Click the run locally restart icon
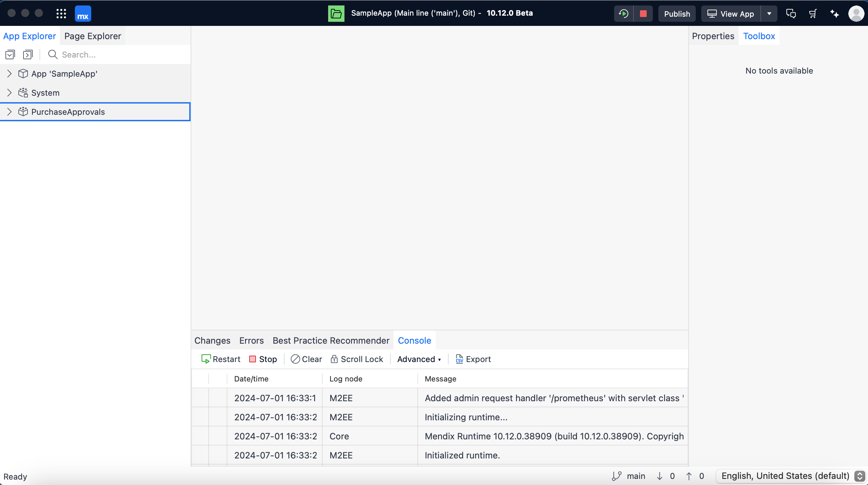The image size is (868, 485). coord(624,14)
